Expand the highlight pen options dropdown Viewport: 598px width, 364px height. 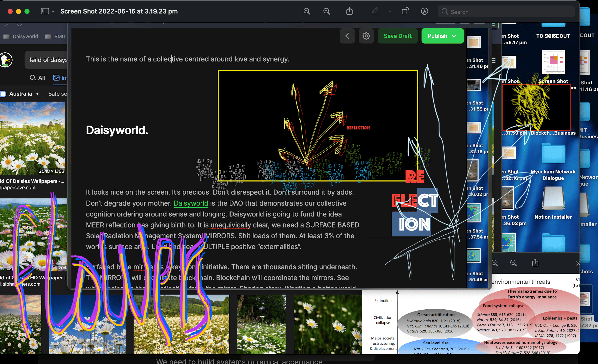pyautogui.click(x=390, y=11)
